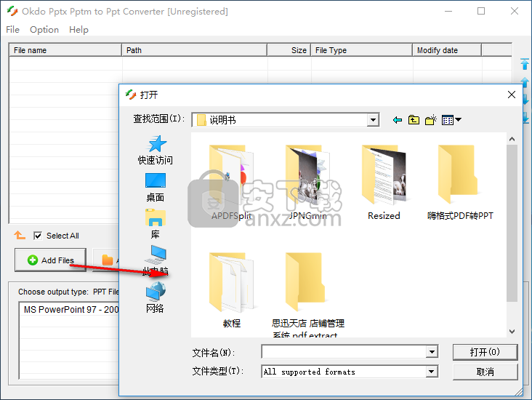Click the Okdo app icon in title bar
Screen dimensions: 532x400
click(x=12, y=11)
